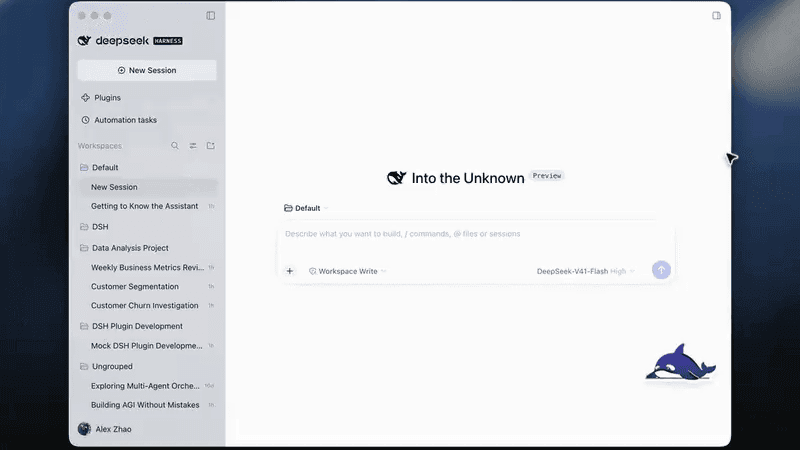Click the Into the Unknown heading
This screenshot has width=800, height=450.
pyautogui.click(x=468, y=178)
